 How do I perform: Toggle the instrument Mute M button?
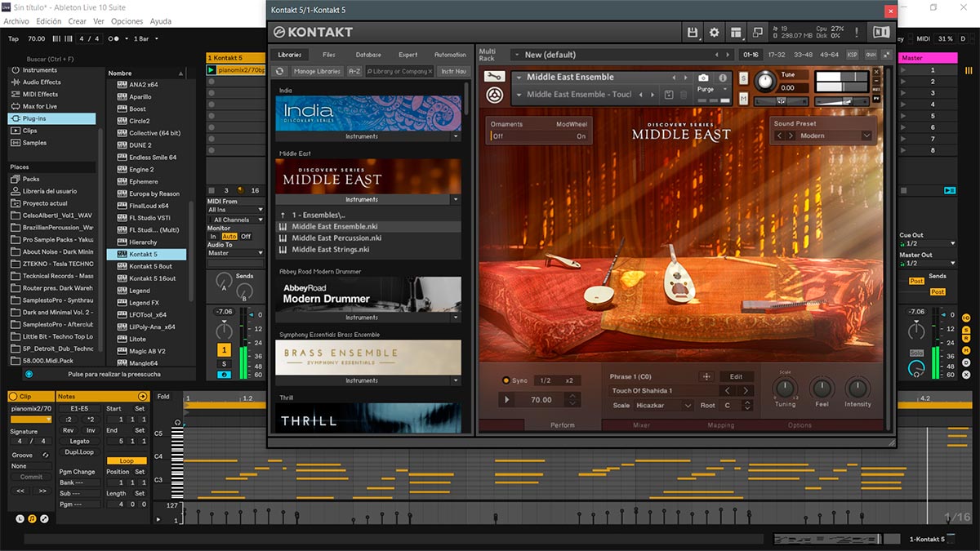pos(744,99)
